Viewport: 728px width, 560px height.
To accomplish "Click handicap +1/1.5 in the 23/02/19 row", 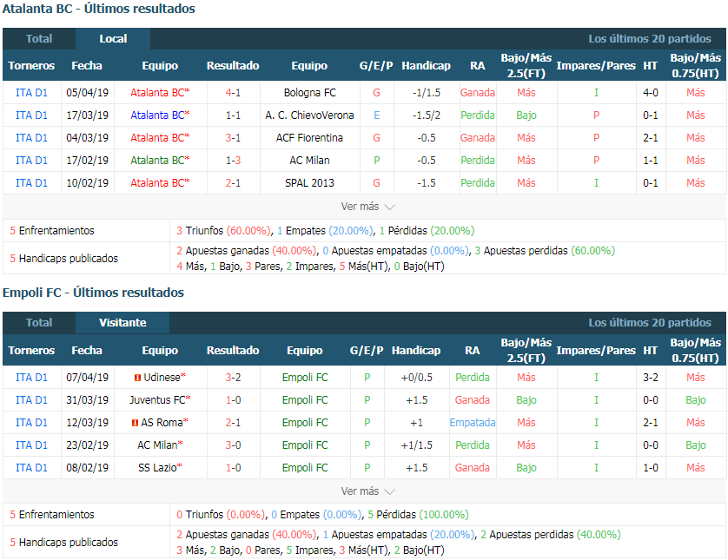I will click(417, 445).
